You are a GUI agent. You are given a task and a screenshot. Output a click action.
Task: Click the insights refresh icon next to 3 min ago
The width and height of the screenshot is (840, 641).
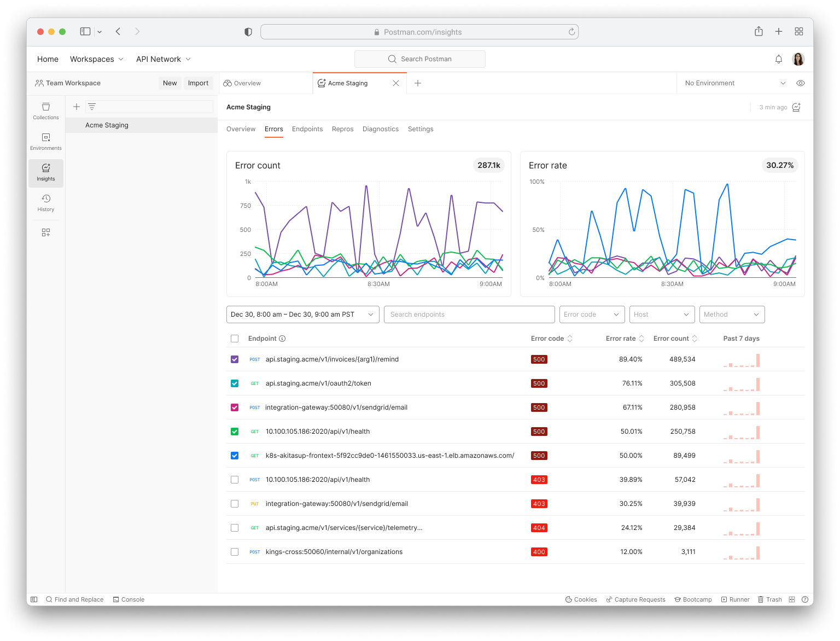tap(796, 107)
